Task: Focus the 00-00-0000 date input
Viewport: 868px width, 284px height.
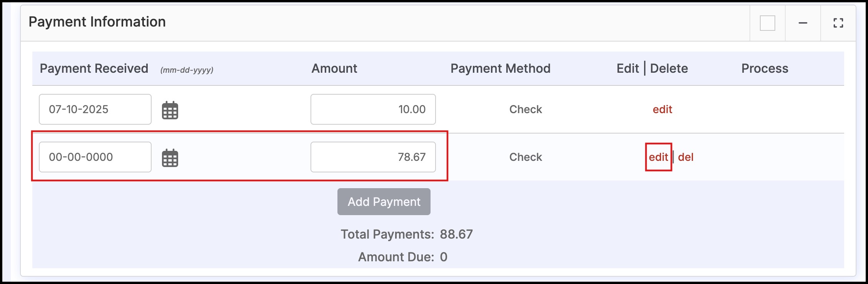Action: 95,157
